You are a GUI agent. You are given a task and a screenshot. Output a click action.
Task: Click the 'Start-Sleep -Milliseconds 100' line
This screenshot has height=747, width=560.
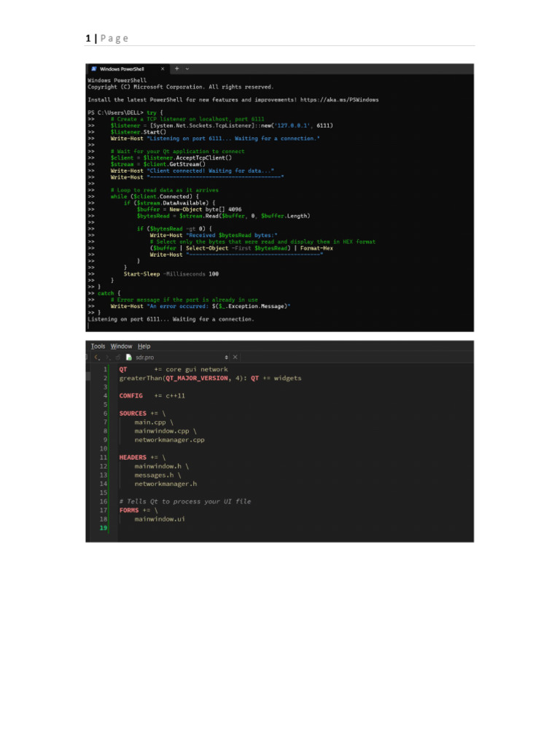(171, 274)
